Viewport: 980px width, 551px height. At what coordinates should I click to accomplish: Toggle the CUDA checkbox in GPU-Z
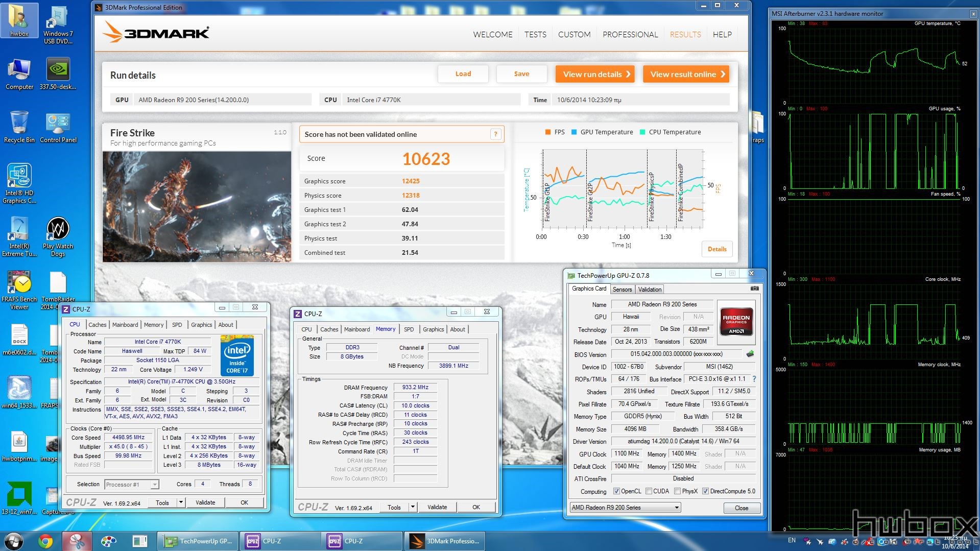649,491
